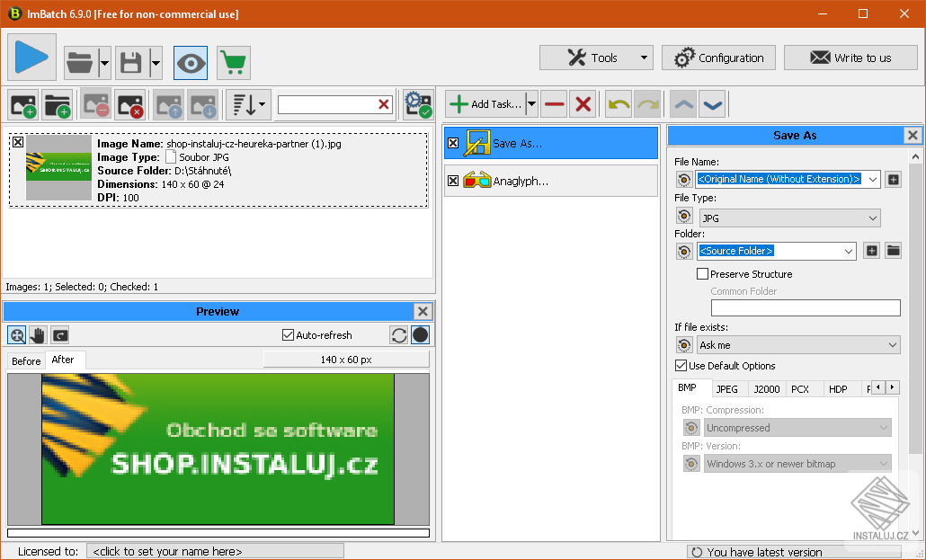Open the image settings gear icon
926x560 pixels.
pos(417,105)
